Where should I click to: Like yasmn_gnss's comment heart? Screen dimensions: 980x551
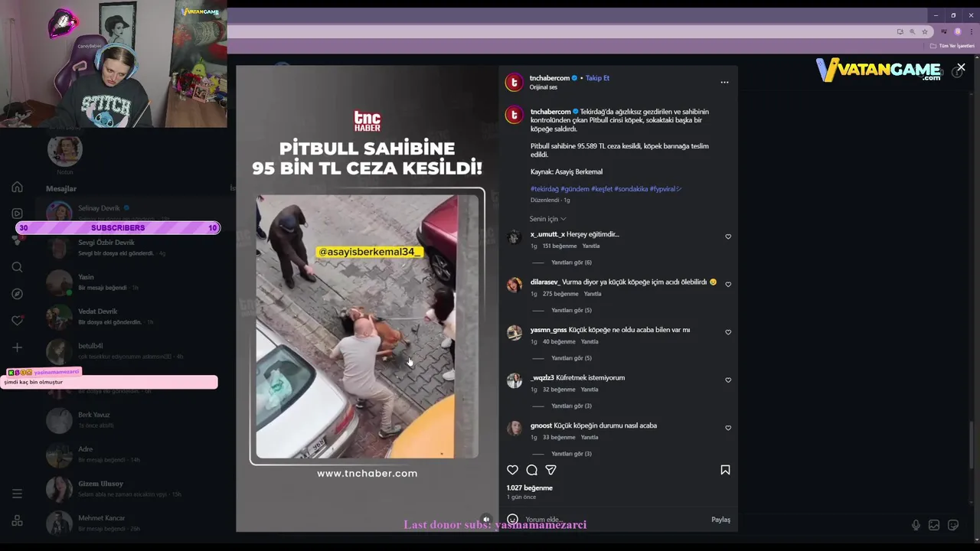click(x=728, y=332)
